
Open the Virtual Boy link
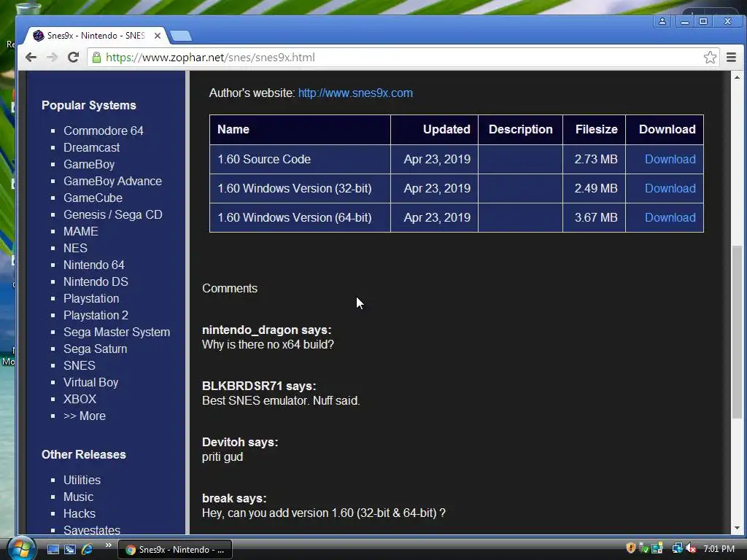pos(90,382)
